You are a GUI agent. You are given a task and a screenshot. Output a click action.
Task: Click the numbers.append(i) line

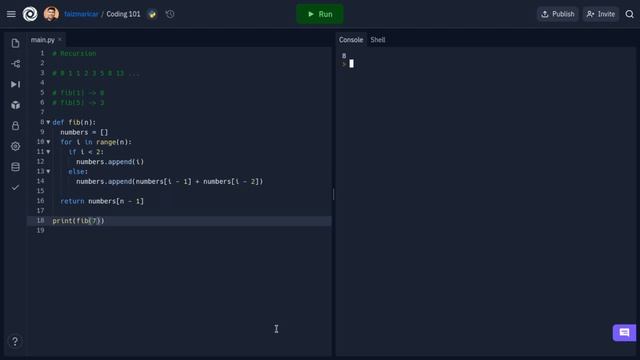tap(110, 162)
